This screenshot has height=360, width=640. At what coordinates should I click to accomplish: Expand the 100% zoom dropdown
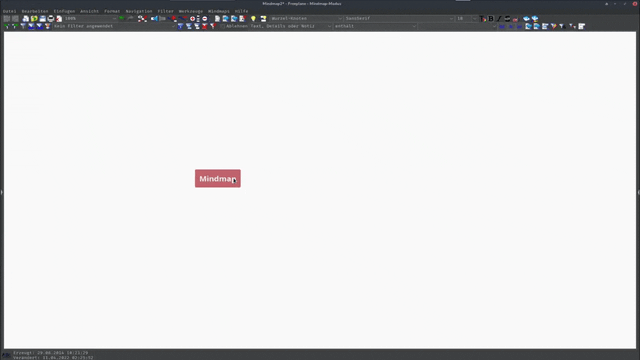pos(91,18)
